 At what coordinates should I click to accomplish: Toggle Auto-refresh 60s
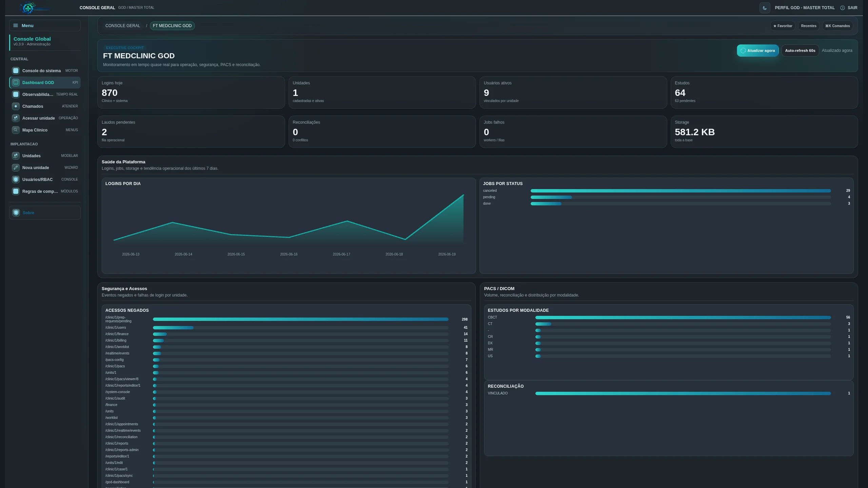[800, 50]
